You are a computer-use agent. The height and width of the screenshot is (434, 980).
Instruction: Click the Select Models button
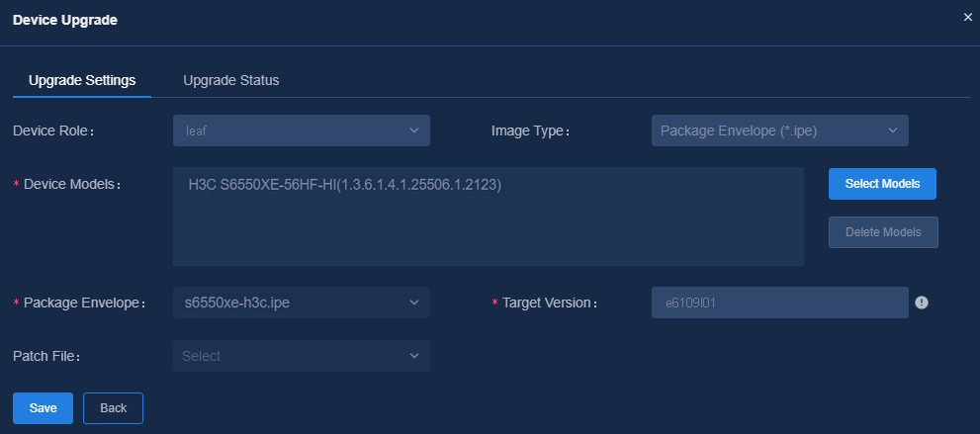(882, 184)
